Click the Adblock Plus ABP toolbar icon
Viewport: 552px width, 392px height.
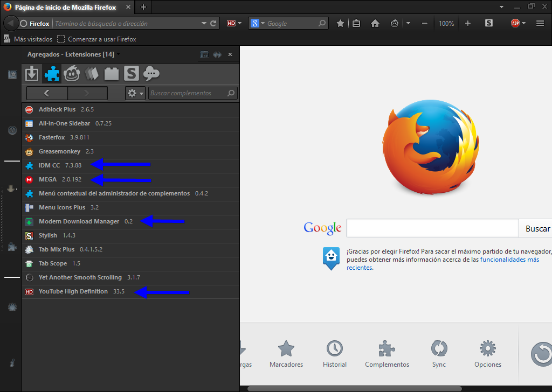pyautogui.click(x=515, y=23)
